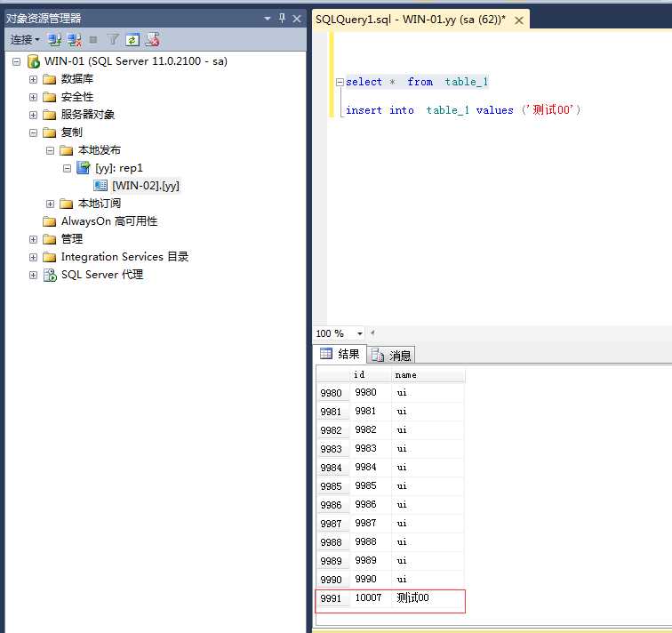The width and height of the screenshot is (672, 633).
Task: Click the disconnect server icon
Action: [75, 40]
